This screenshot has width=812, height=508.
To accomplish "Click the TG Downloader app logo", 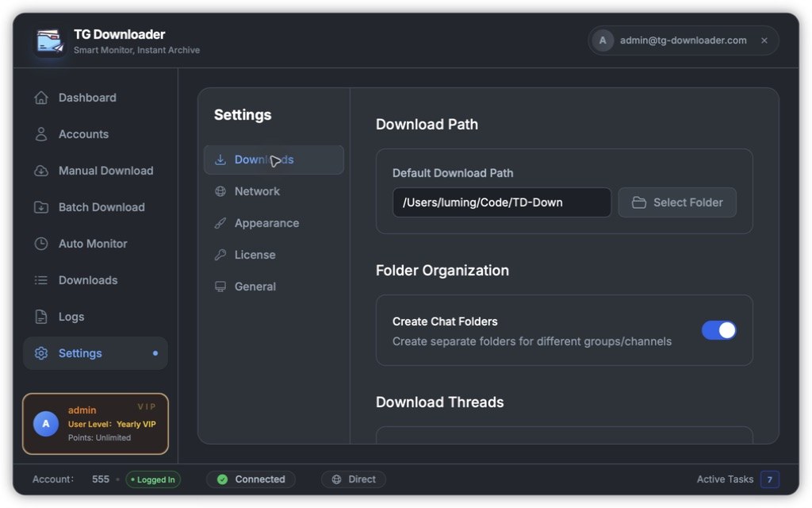I will 50,41.
